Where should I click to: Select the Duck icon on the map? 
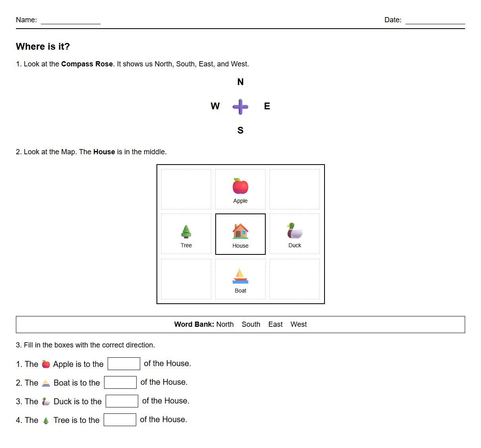tap(294, 231)
